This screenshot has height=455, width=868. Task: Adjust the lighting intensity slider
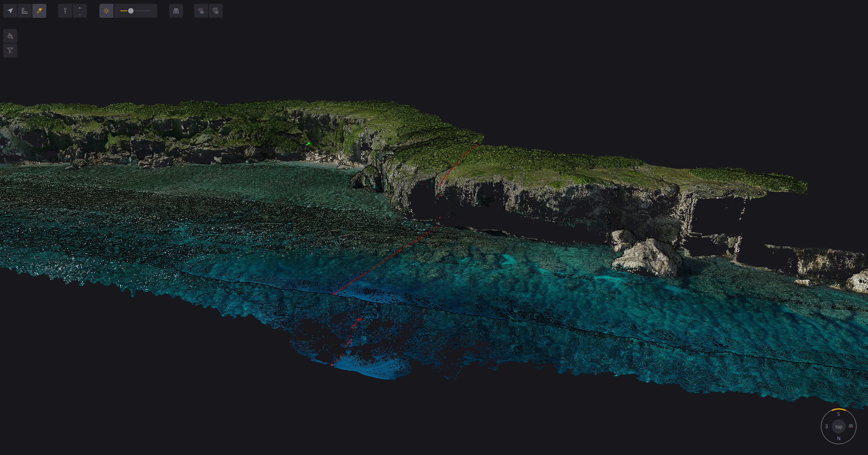click(x=131, y=11)
